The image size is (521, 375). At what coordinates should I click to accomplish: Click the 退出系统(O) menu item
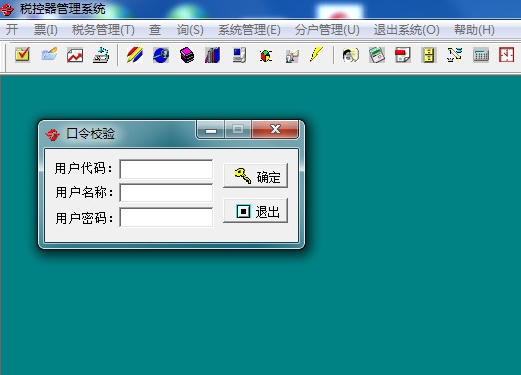click(x=406, y=30)
